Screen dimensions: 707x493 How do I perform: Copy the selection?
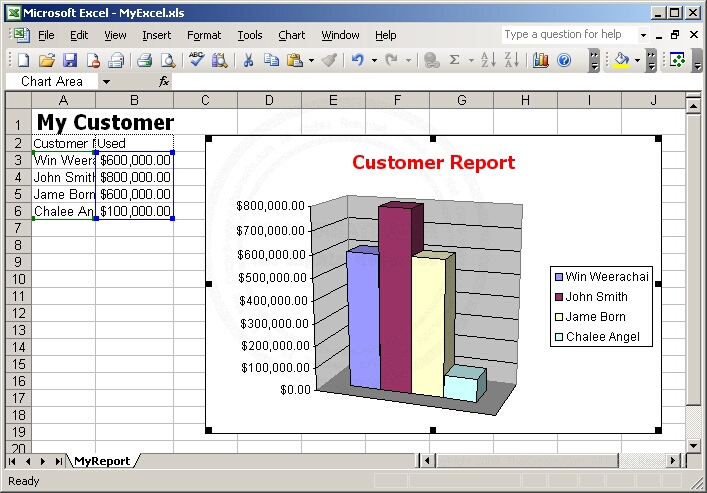tap(271, 60)
